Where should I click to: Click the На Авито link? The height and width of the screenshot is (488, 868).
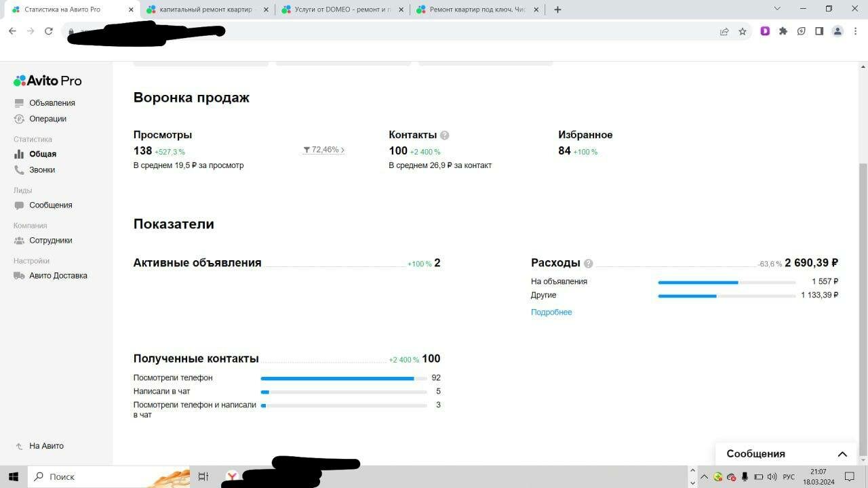click(x=45, y=446)
